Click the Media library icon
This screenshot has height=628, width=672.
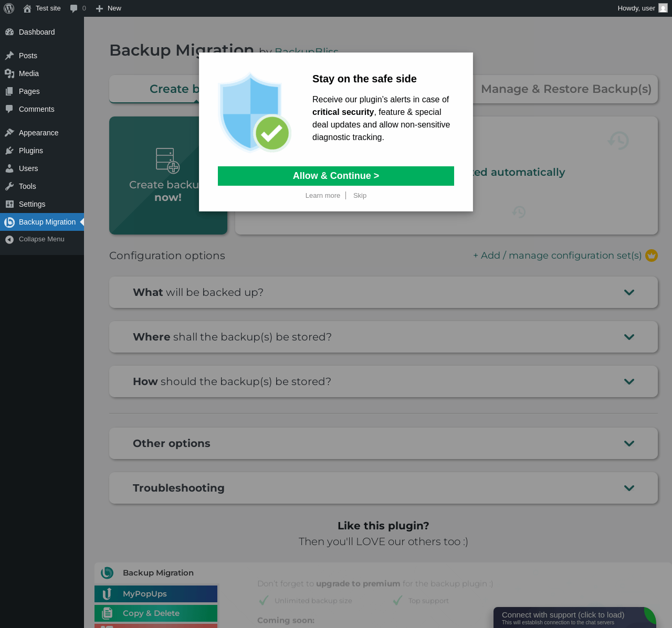[9, 73]
